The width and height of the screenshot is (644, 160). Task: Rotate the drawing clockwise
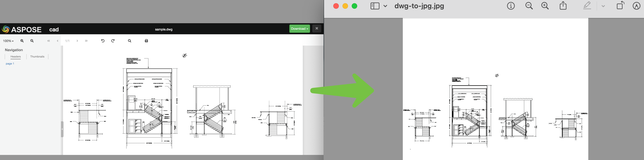pos(113,41)
